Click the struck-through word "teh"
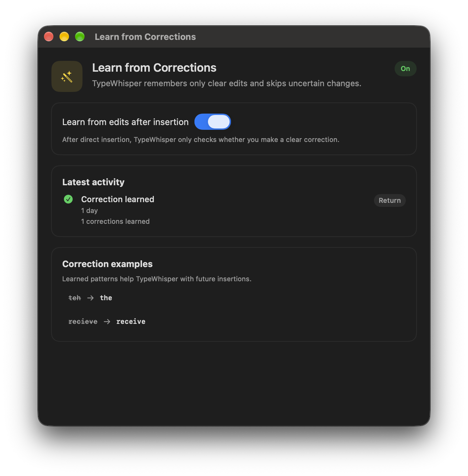This screenshot has width=468, height=476. coord(75,298)
